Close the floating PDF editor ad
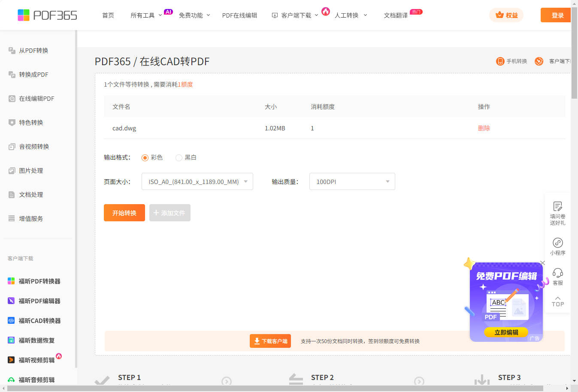This screenshot has width=578, height=392. [x=542, y=263]
